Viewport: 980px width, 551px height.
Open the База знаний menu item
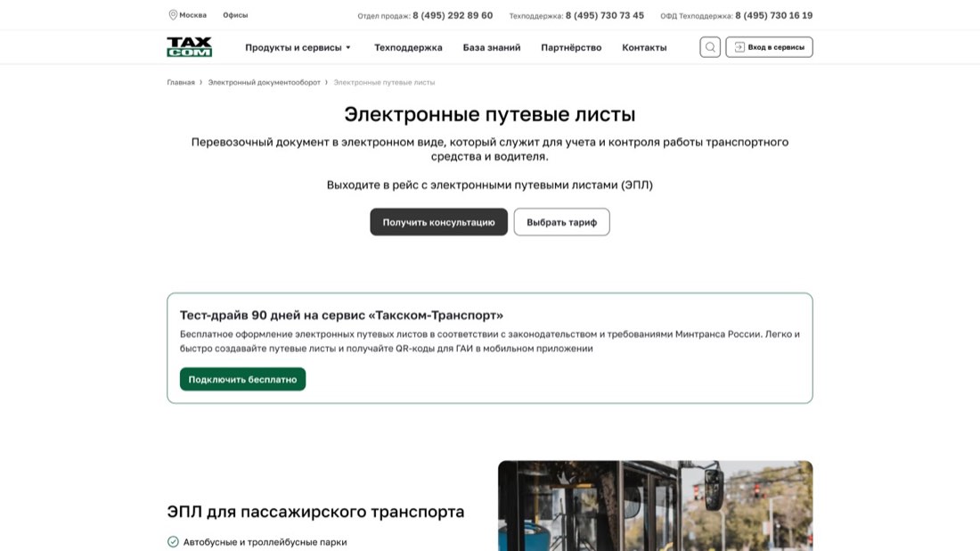point(491,47)
